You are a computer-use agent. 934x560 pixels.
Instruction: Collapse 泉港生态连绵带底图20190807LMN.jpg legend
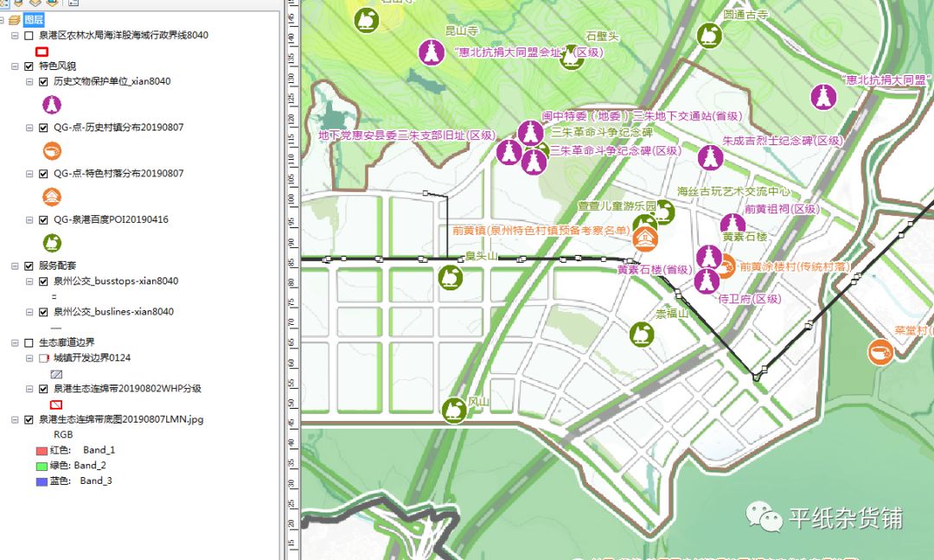[15, 419]
